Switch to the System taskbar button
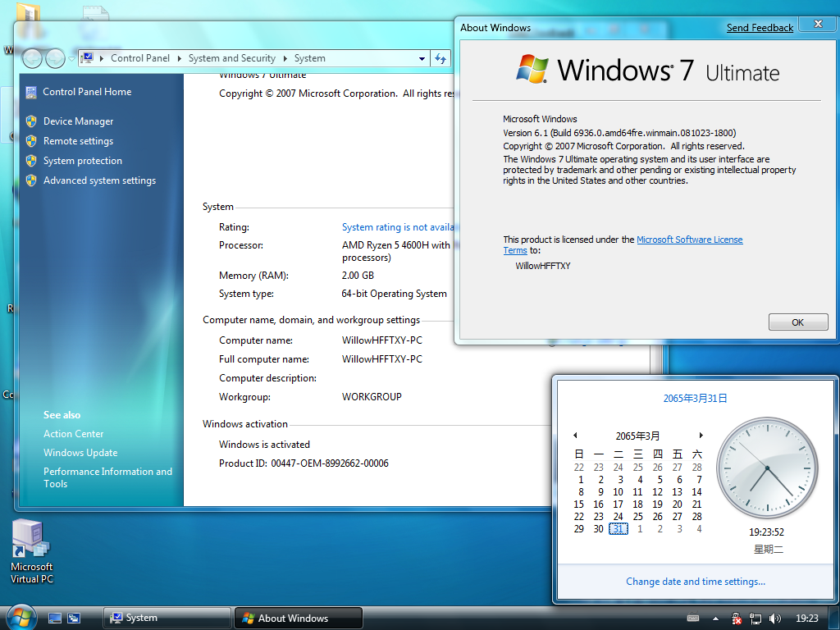 click(x=167, y=618)
